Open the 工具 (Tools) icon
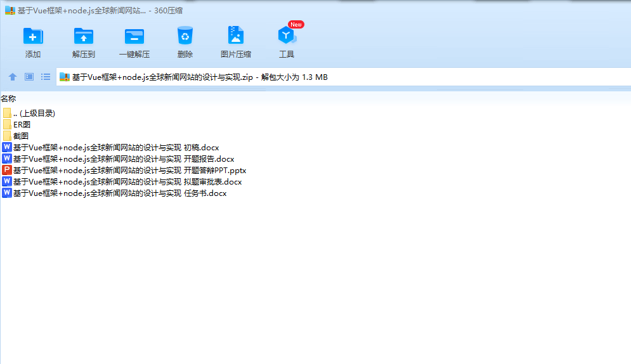Image resolution: width=631 pixels, height=364 pixels. coord(287,36)
